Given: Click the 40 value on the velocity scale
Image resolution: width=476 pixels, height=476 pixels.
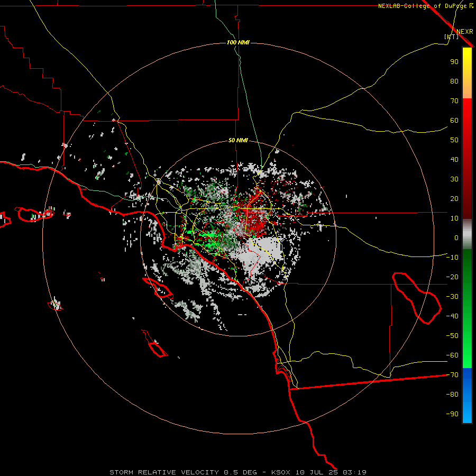Looking at the screenshot, I should (x=454, y=159).
